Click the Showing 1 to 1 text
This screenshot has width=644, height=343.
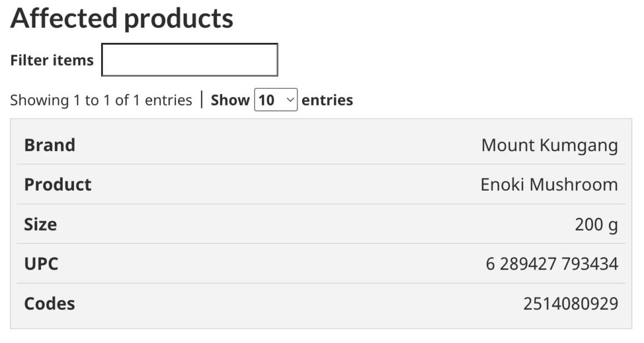[101, 100]
